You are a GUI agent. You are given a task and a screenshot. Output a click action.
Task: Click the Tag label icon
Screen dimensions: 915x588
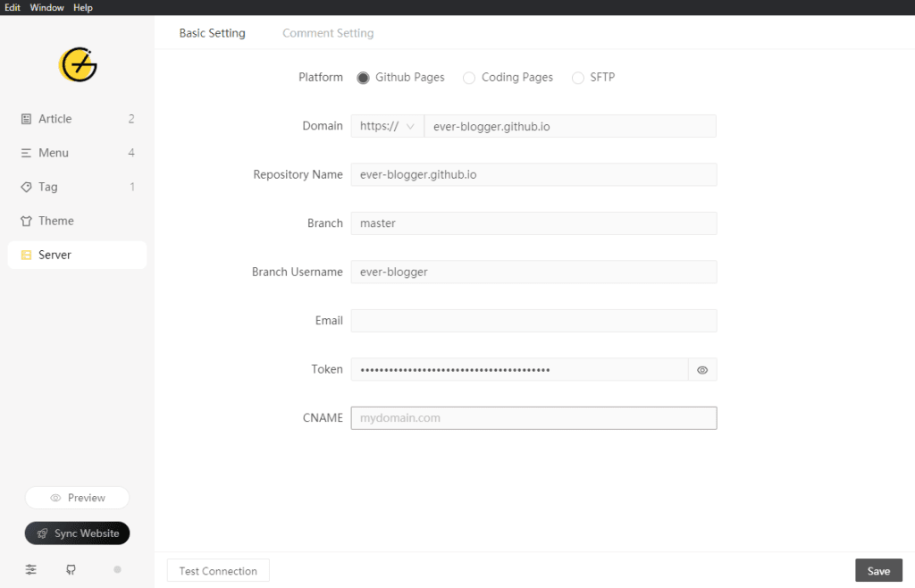point(26,187)
